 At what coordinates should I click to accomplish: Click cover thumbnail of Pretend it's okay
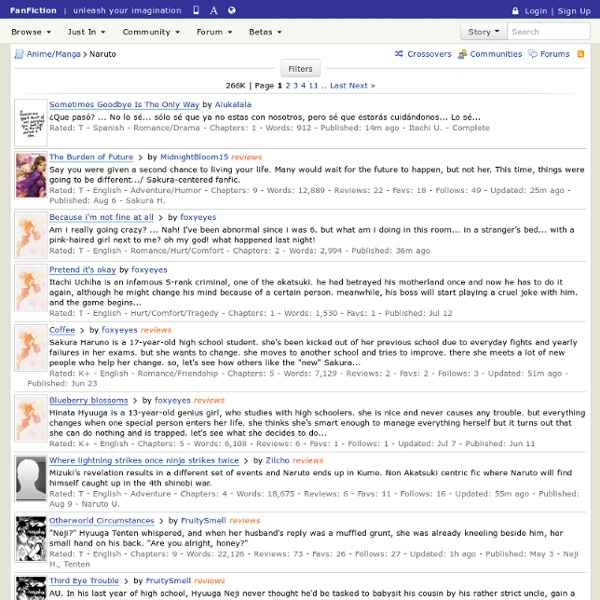[x=31, y=288]
